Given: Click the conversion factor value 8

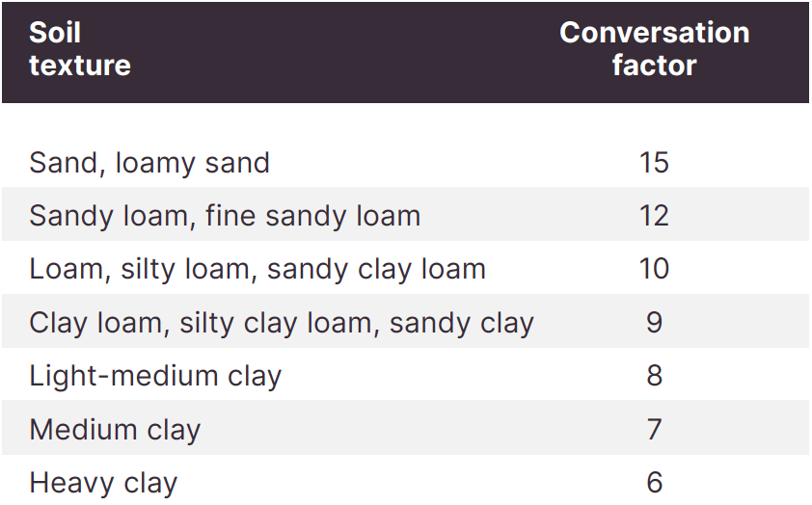Looking at the screenshot, I should pyautogui.click(x=654, y=375).
